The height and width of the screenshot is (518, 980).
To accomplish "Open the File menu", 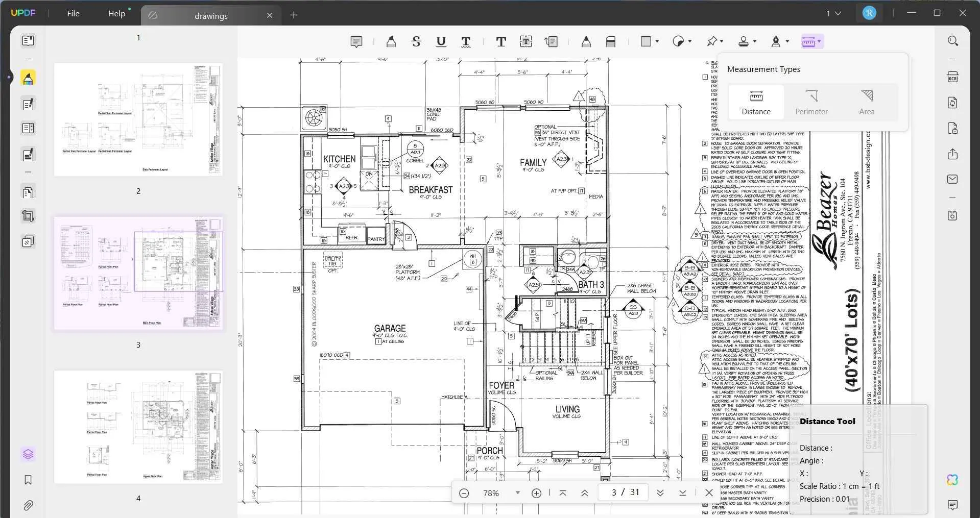I will click(x=73, y=13).
